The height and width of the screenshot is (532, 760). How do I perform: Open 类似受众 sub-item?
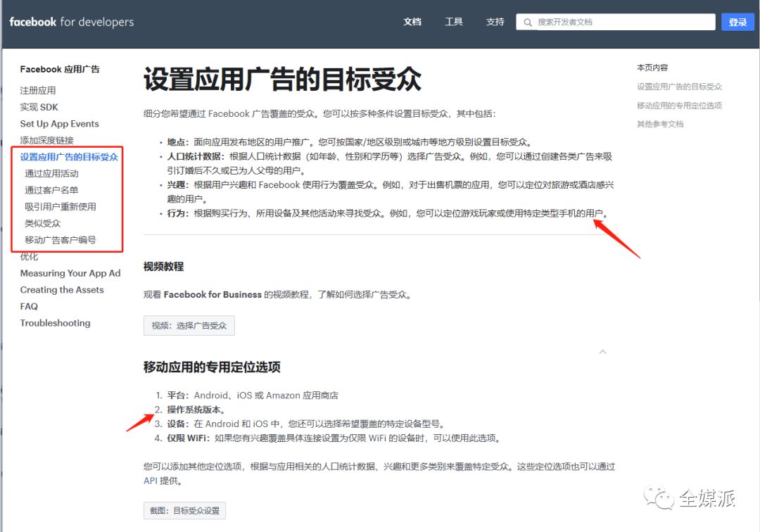pyautogui.click(x=43, y=223)
